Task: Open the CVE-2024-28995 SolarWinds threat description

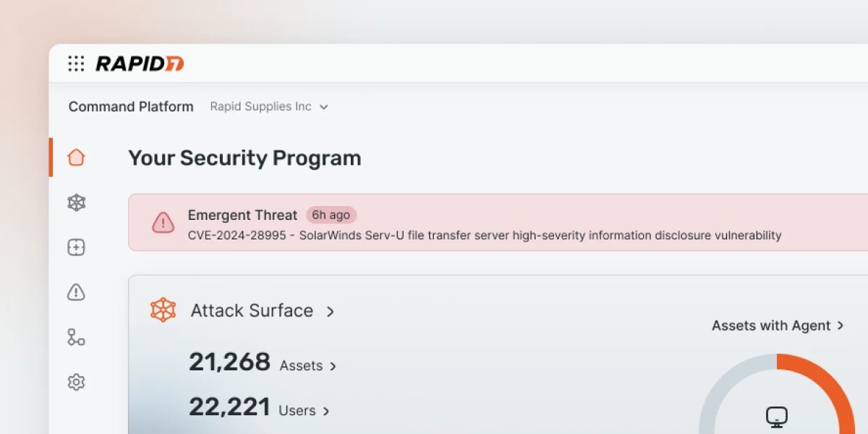Action: 485,235
